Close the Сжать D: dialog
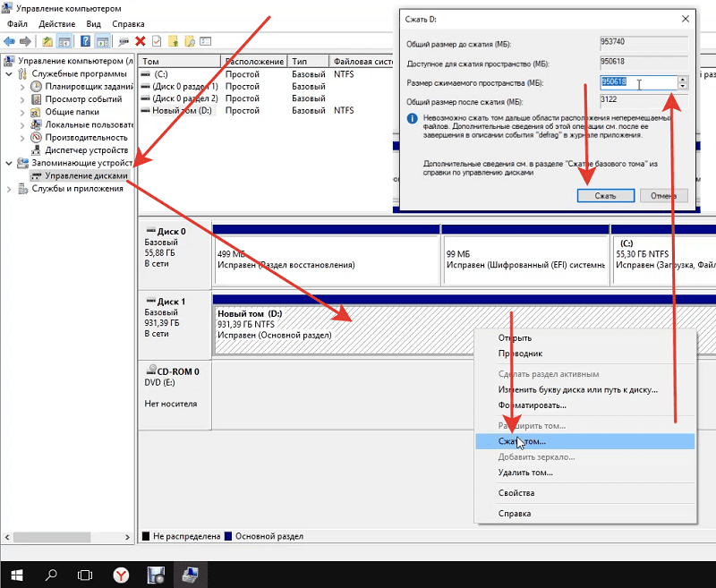The height and width of the screenshot is (588, 716). [x=686, y=19]
